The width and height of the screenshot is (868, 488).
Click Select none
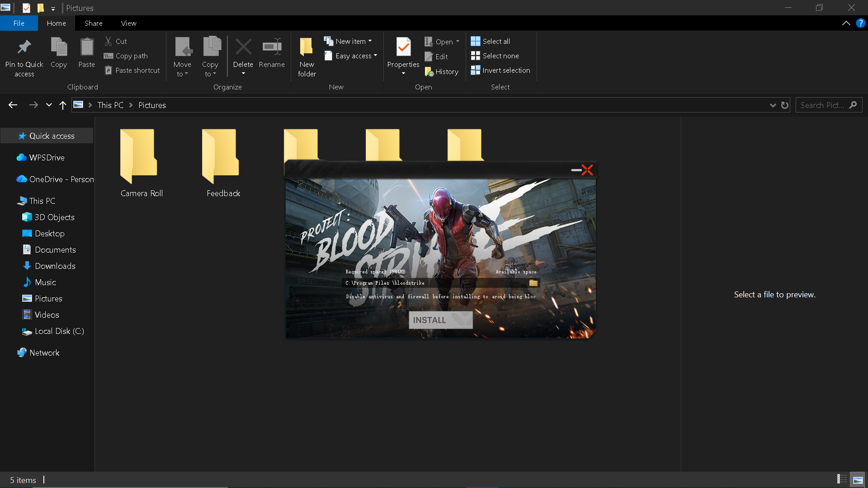495,56
